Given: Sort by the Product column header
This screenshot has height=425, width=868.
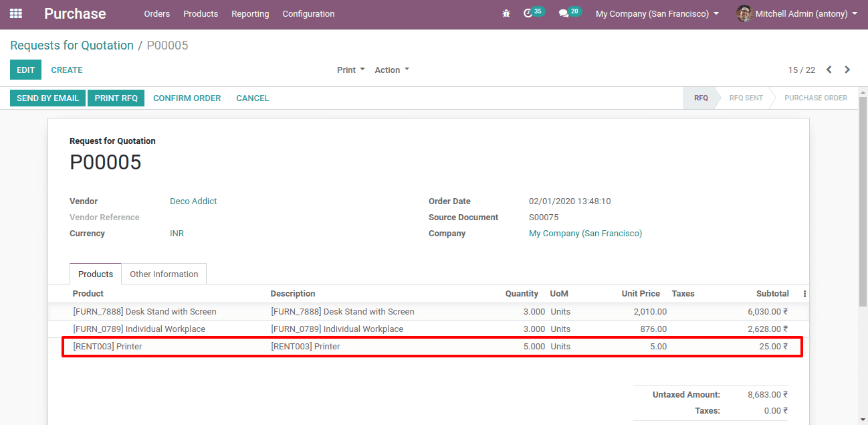Looking at the screenshot, I should click(88, 293).
